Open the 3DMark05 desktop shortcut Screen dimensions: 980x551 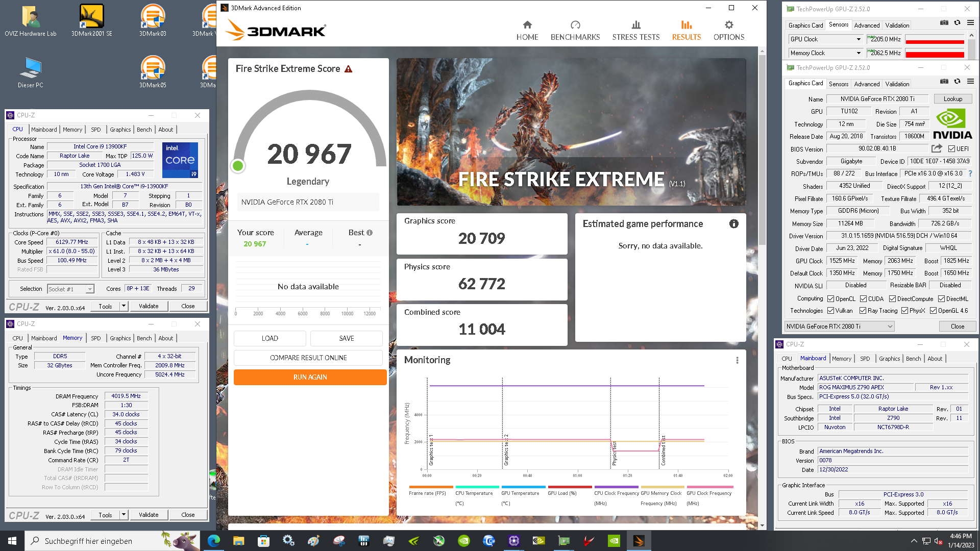pos(153,71)
